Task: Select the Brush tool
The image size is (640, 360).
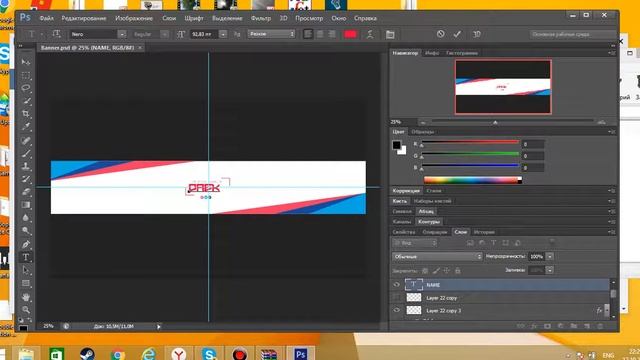Action: pyautogui.click(x=26, y=153)
